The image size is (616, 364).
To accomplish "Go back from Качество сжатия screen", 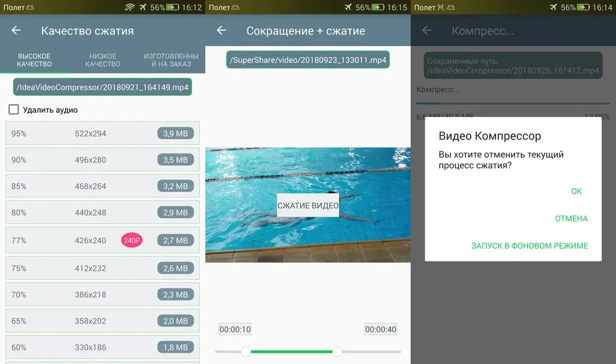I will point(16,30).
